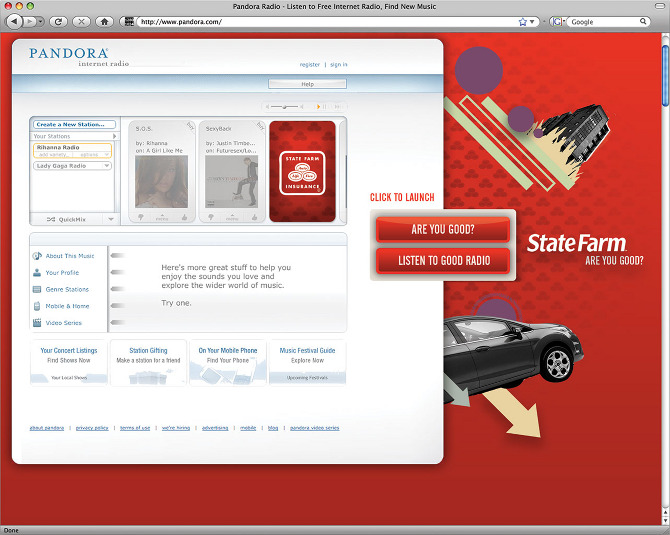Open the back/forward history dropdown arrow
Screen dimensions: 670x535
(41, 21)
